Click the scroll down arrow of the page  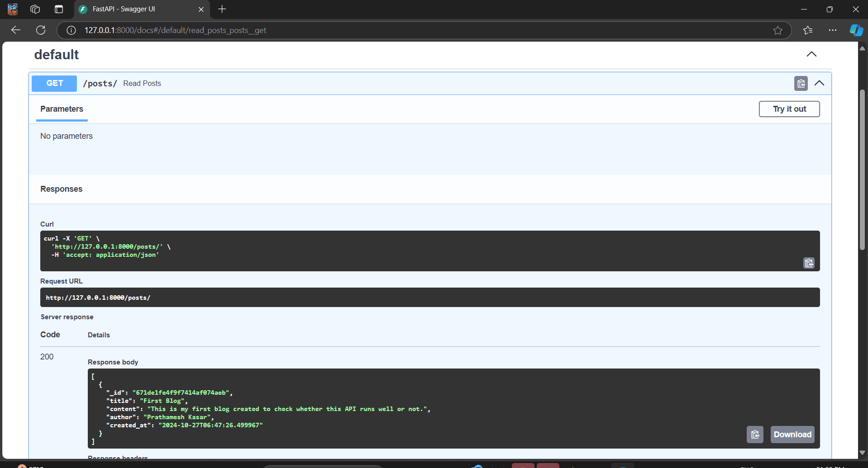(862, 453)
